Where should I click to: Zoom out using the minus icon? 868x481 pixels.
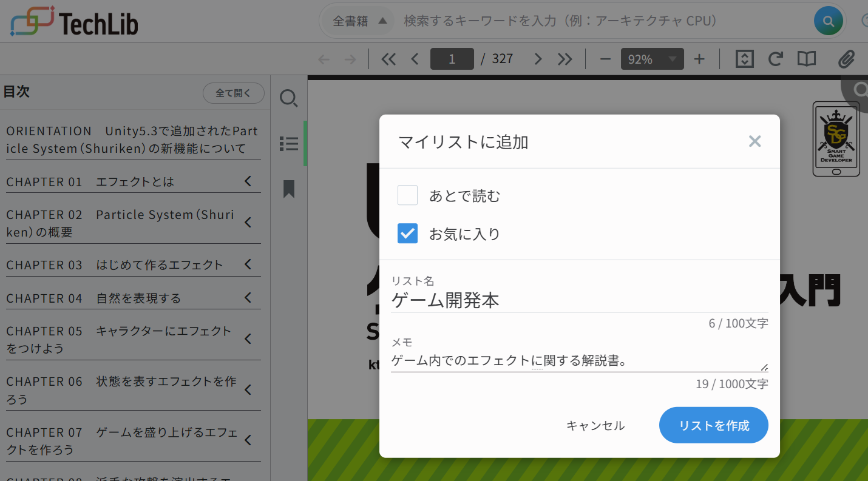coord(605,59)
